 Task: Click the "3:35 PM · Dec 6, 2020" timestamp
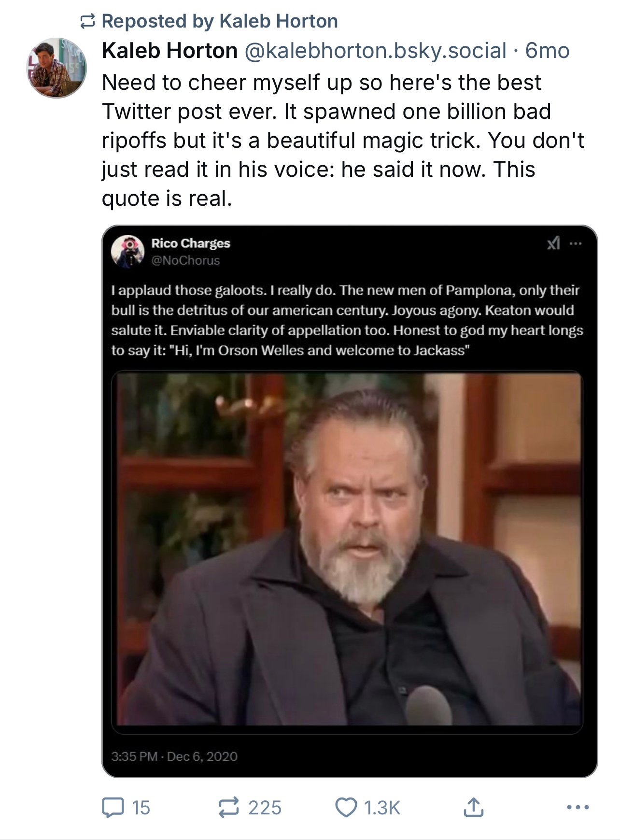point(174,756)
